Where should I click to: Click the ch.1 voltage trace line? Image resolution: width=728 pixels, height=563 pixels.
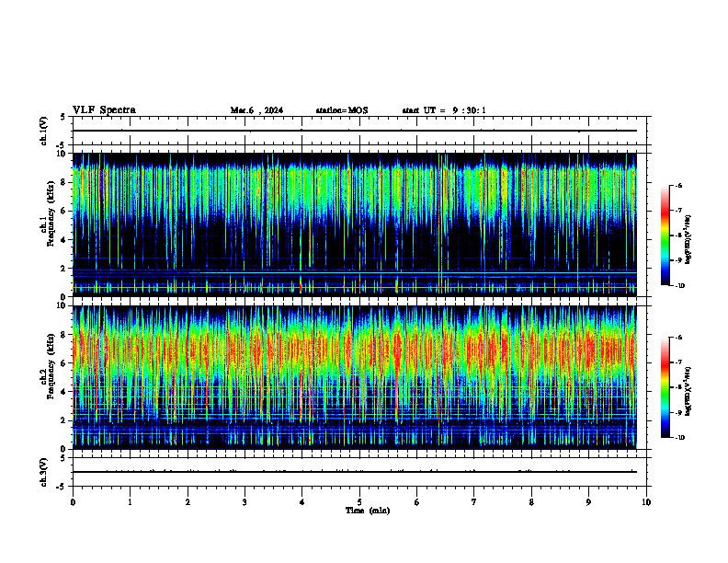tap(355, 131)
